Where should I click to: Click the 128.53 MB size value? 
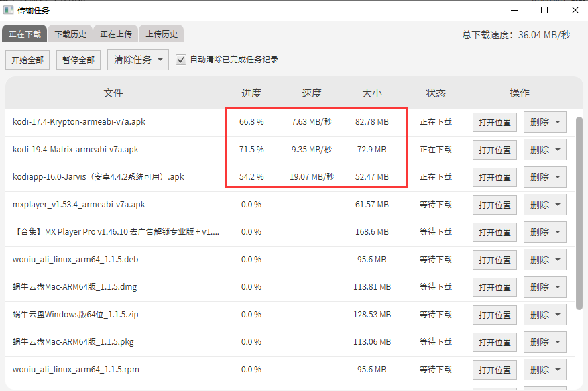coord(372,315)
